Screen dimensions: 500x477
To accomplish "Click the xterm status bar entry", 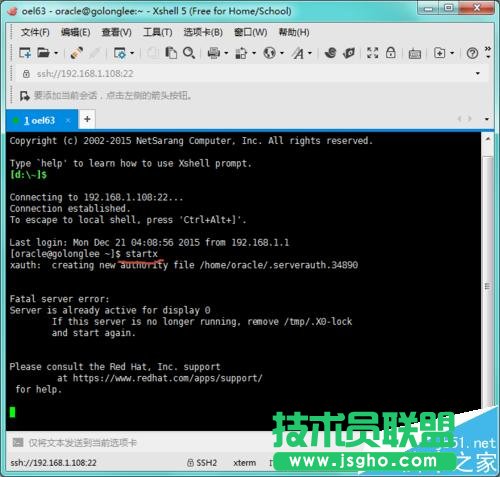I will click(x=245, y=463).
